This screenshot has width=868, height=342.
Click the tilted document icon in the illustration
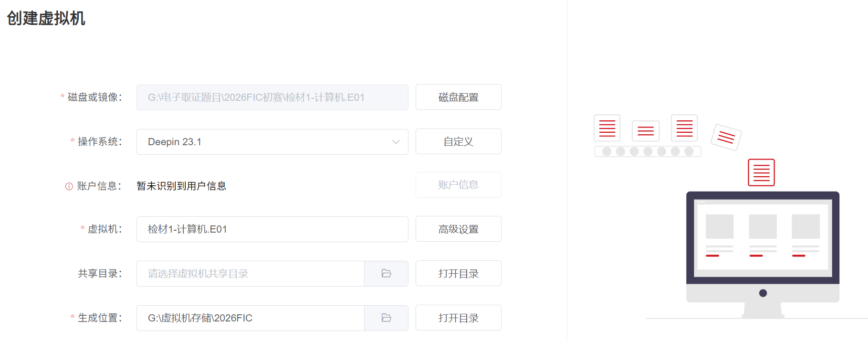click(726, 137)
